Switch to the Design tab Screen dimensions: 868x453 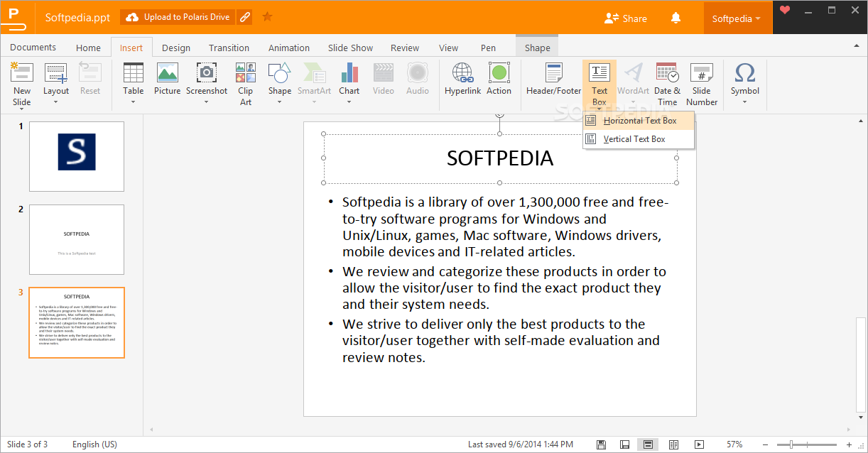(x=176, y=48)
